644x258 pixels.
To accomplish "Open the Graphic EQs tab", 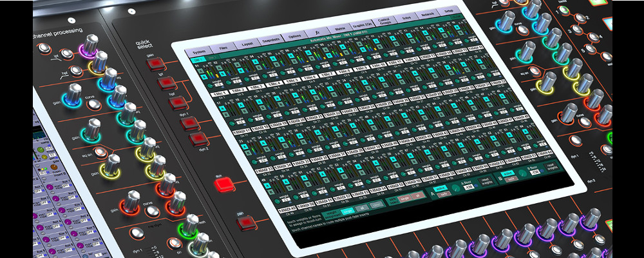I will [x=363, y=25].
